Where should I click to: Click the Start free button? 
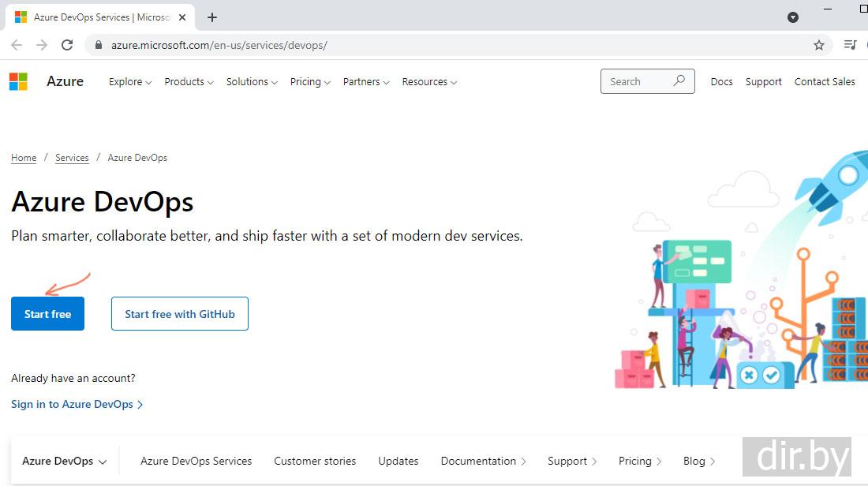pyautogui.click(x=47, y=314)
